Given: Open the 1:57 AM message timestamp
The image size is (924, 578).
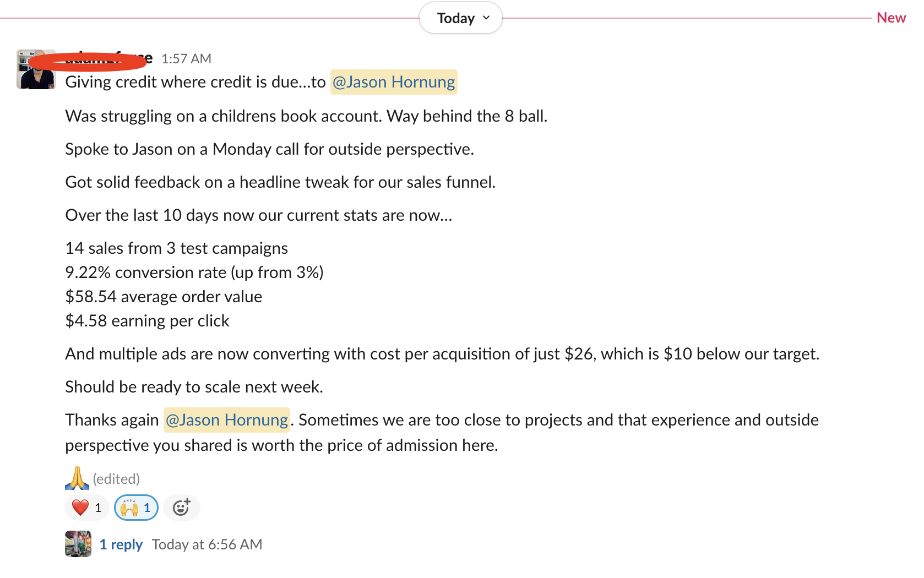Looking at the screenshot, I should coord(186,59).
